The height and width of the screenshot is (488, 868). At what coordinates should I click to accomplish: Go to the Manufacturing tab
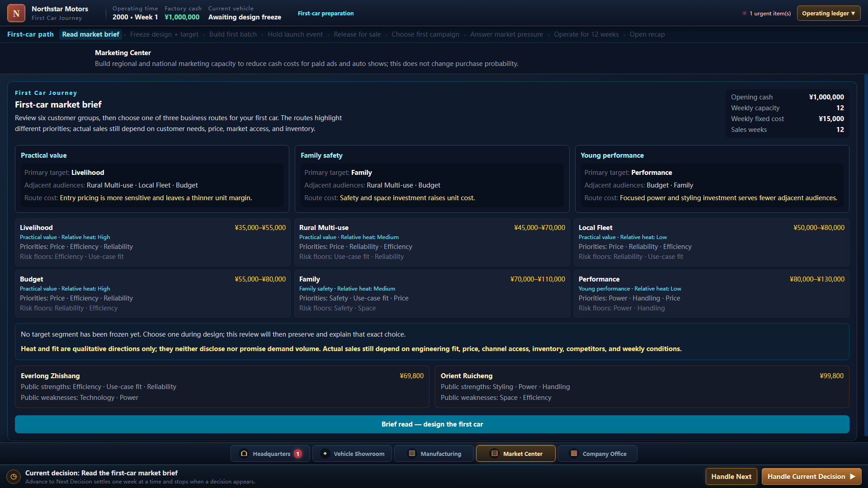click(x=434, y=453)
